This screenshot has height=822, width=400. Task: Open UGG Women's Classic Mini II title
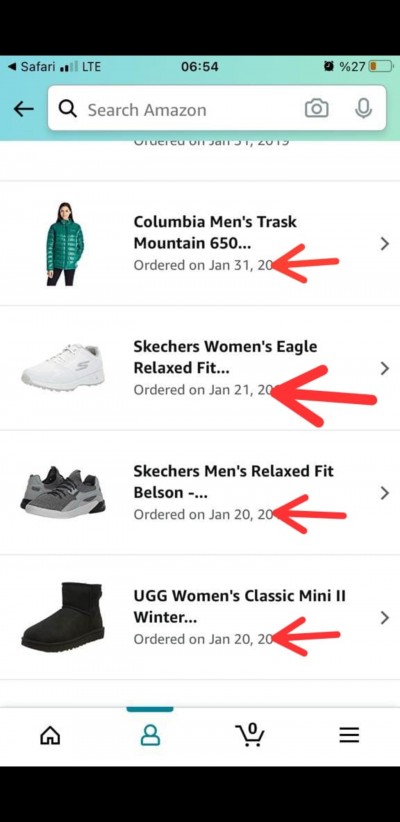click(x=240, y=607)
